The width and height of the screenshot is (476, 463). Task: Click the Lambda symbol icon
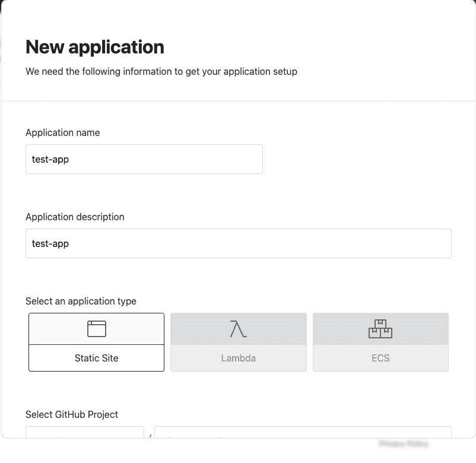239,329
